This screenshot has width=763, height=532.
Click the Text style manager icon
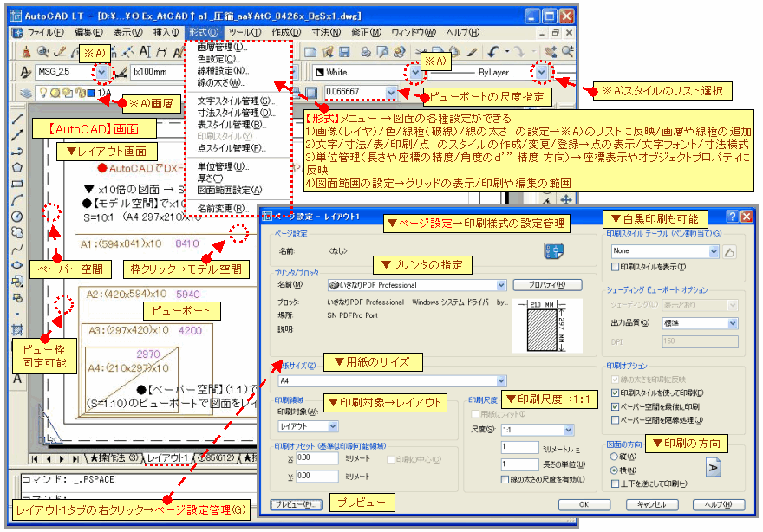point(25,72)
